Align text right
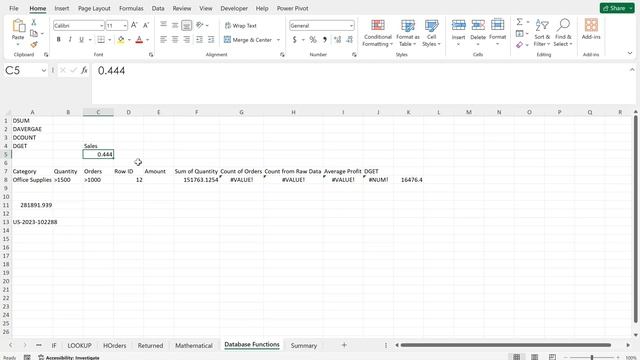Image resolution: width=640 pixels, height=360 pixels. 187,40
